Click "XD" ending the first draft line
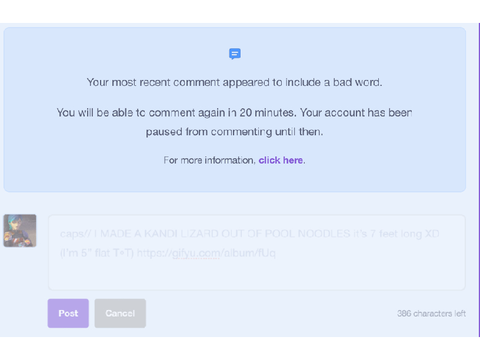Viewport: 480px width, 360px height. [432, 234]
